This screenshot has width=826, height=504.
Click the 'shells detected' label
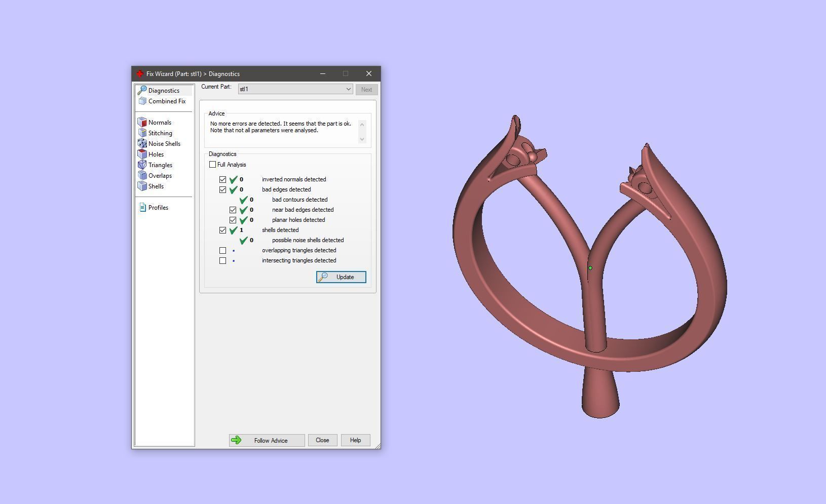(x=280, y=230)
